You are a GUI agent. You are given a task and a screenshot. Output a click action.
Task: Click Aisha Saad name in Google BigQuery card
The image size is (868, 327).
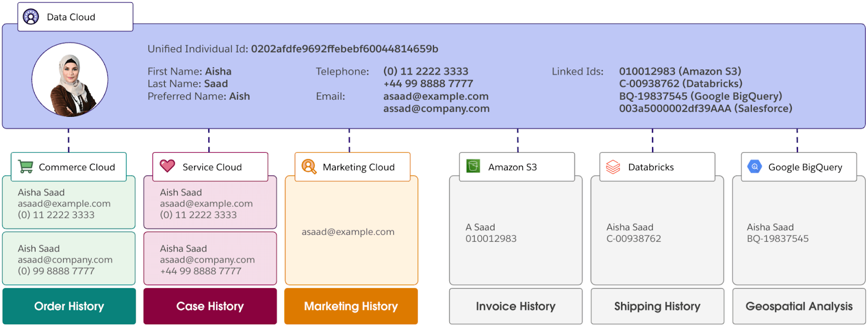[x=770, y=227]
